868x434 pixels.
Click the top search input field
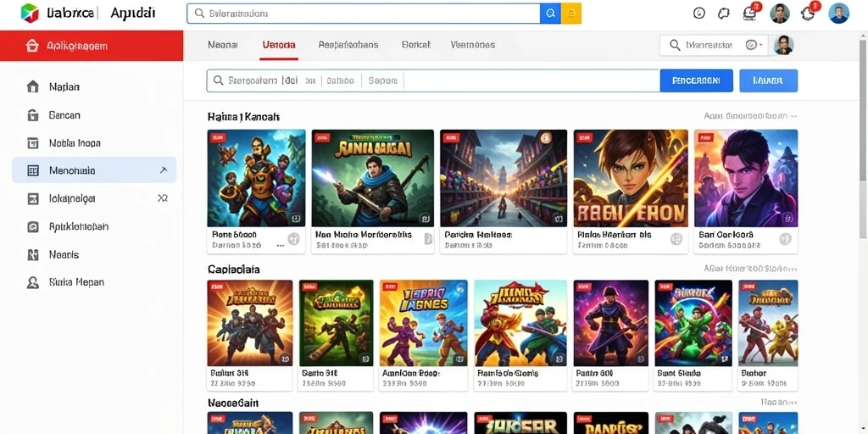click(364, 14)
